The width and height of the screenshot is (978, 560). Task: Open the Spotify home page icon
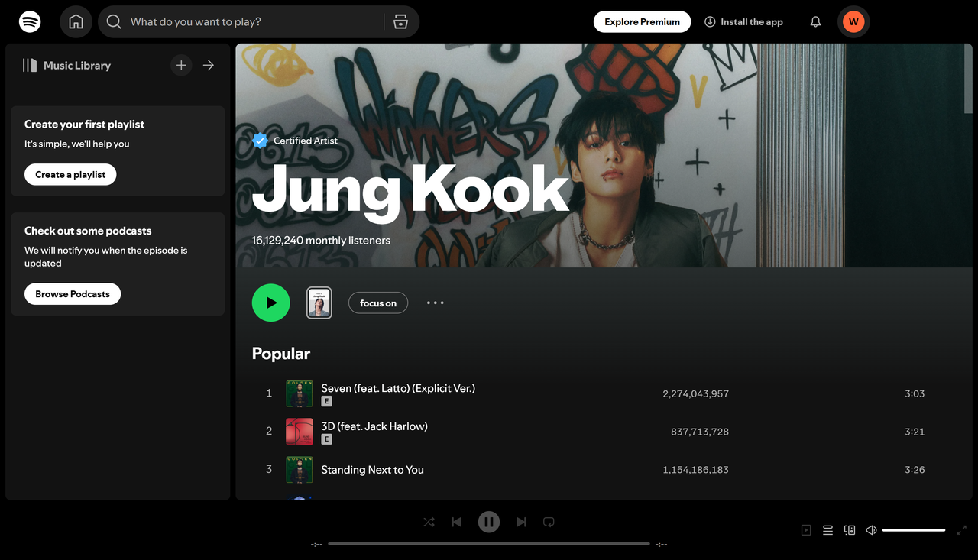[76, 21]
